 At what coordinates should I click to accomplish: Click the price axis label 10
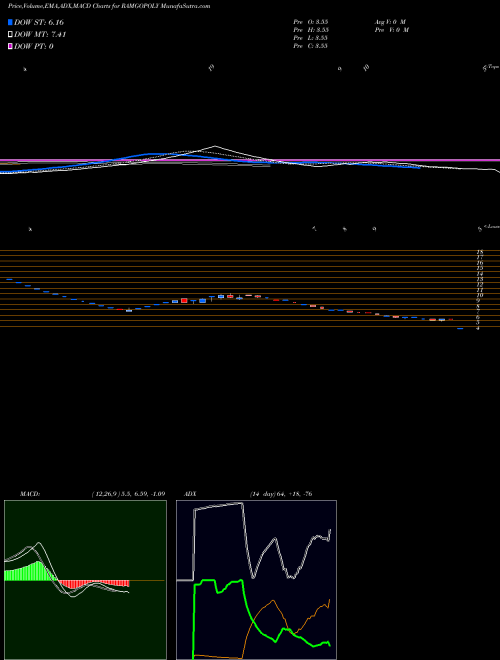479,295
